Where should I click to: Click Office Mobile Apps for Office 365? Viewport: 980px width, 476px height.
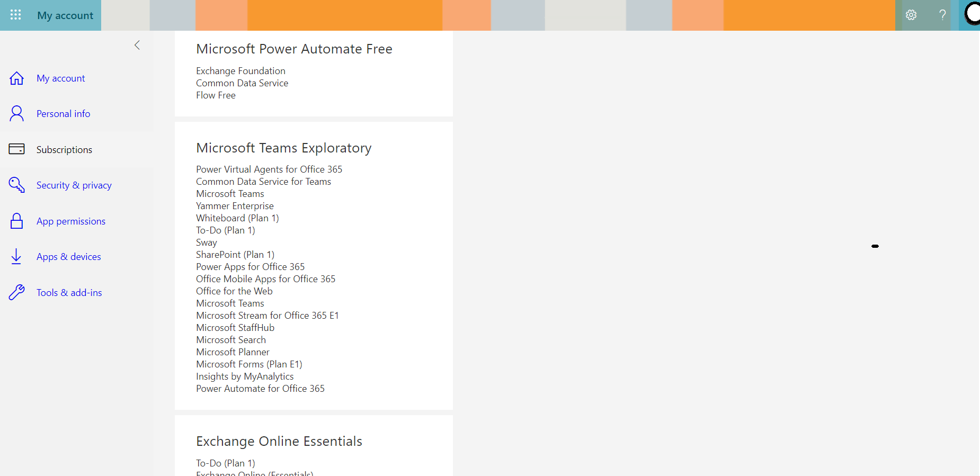point(265,279)
